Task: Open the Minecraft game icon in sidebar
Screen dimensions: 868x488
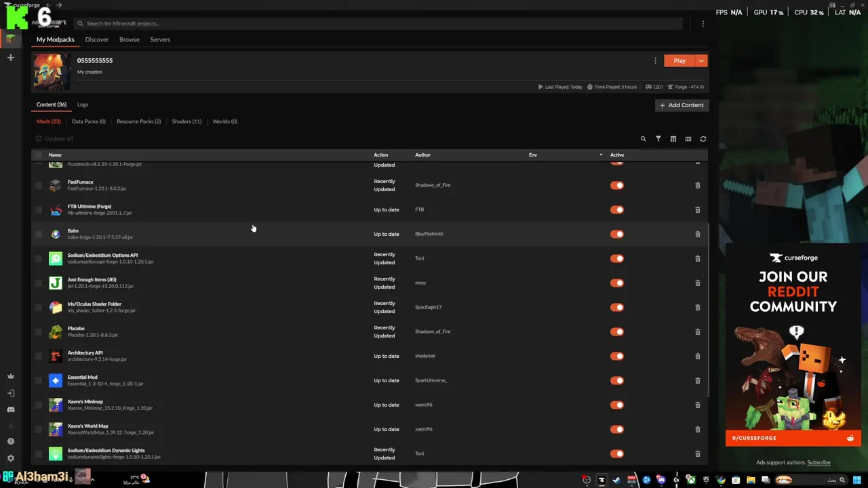Action: (10, 39)
